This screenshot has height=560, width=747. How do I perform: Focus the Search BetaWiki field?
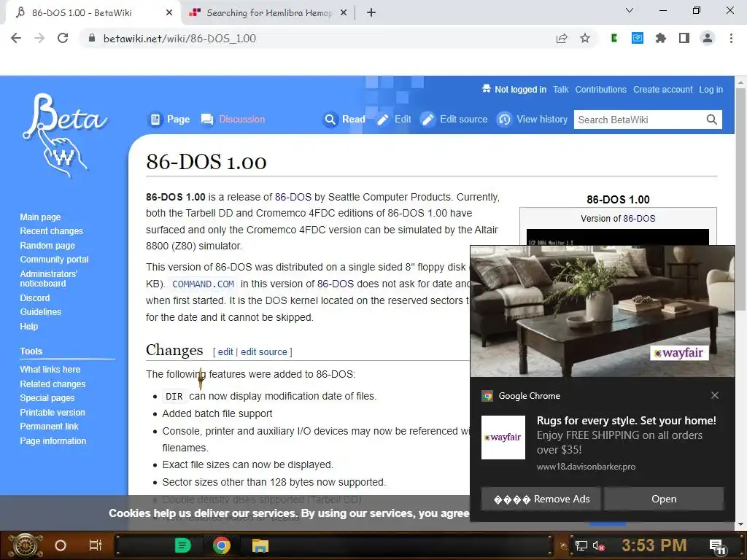coord(638,120)
